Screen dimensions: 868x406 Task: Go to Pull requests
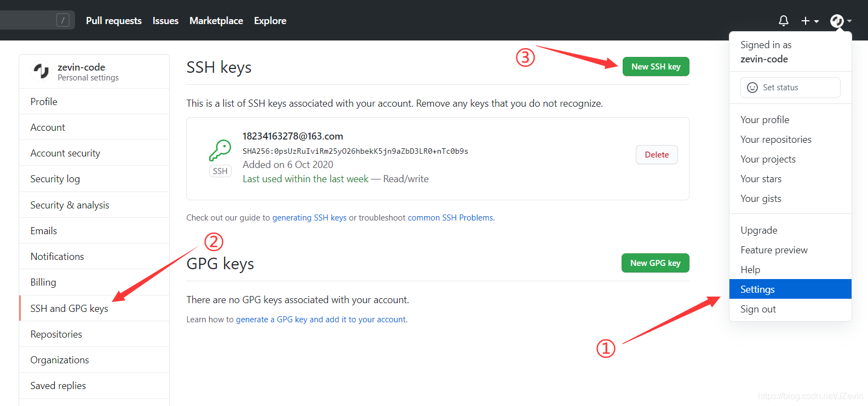[114, 21]
